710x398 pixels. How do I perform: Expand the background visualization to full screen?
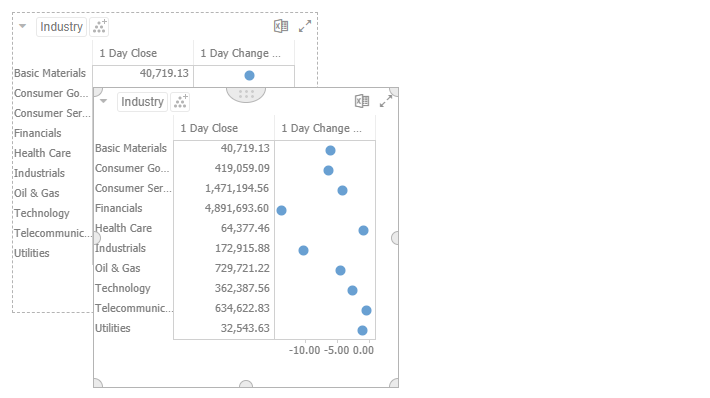coord(305,26)
